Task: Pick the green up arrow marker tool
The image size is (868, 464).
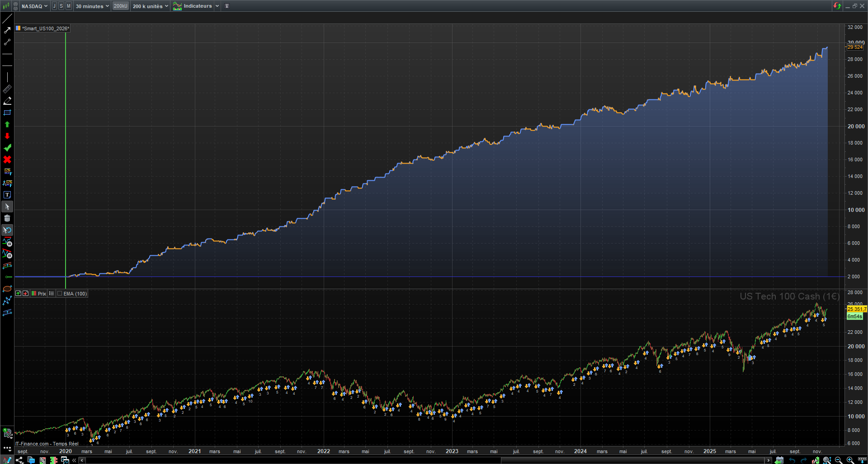Action: (x=7, y=124)
